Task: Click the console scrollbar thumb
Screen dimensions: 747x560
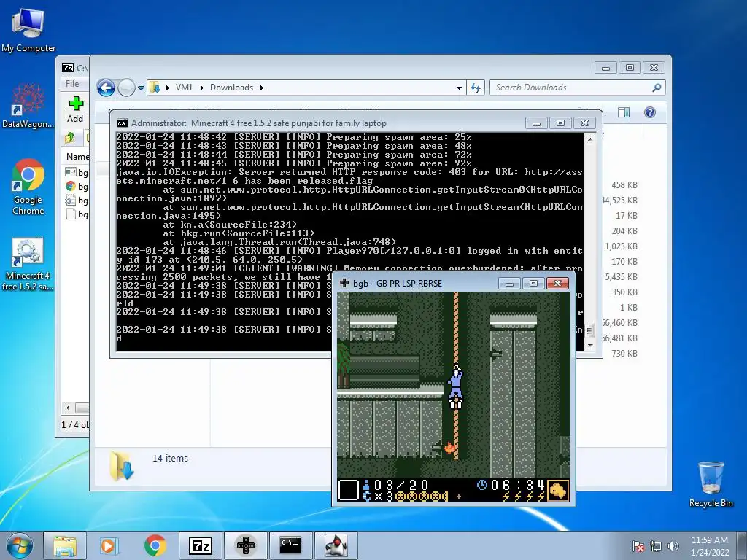Action: coord(589,330)
